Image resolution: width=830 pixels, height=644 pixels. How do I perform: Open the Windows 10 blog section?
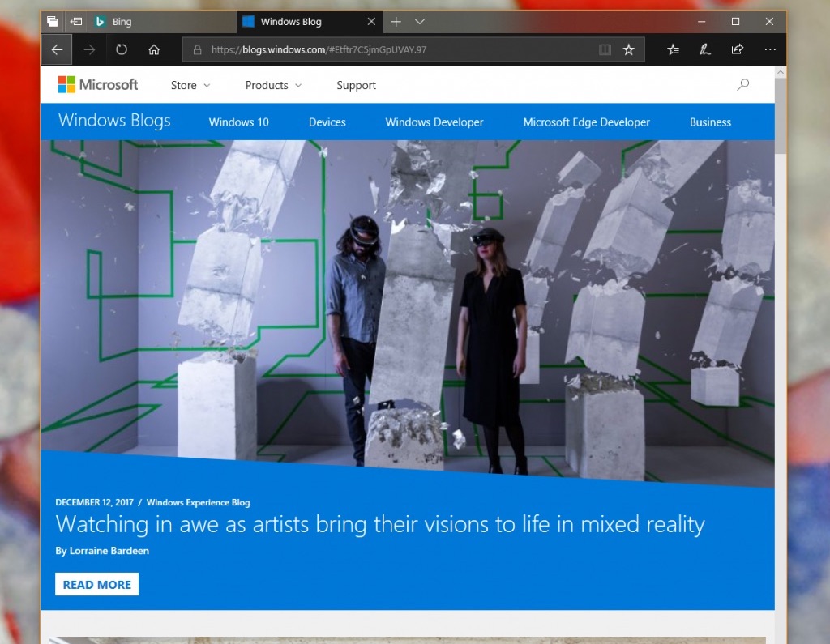[238, 122]
